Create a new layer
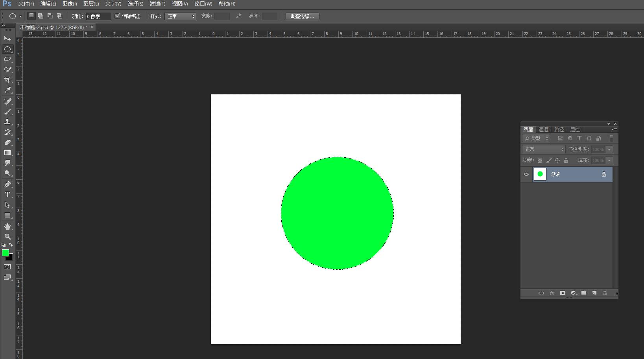The image size is (644, 359). (x=594, y=293)
